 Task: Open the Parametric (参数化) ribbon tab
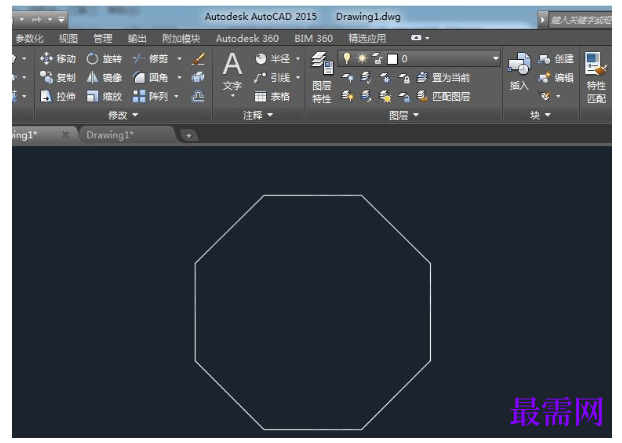[x=29, y=38]
